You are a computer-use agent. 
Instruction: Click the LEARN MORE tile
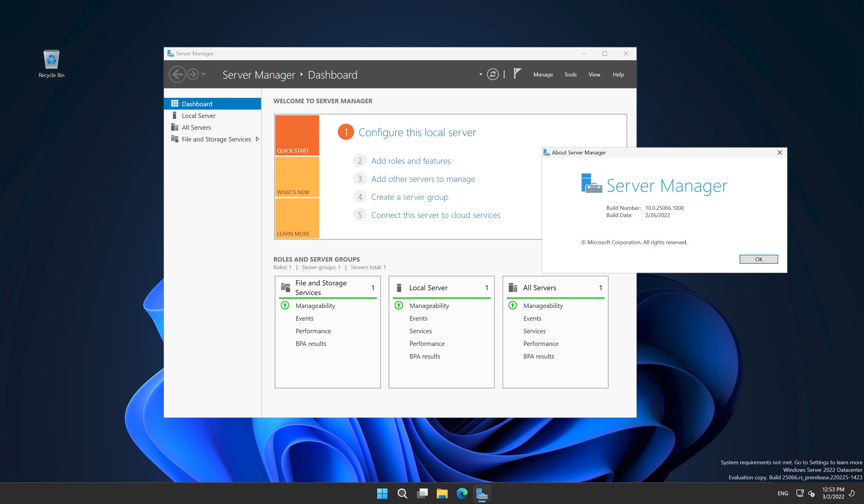click(x=297, y=219)
